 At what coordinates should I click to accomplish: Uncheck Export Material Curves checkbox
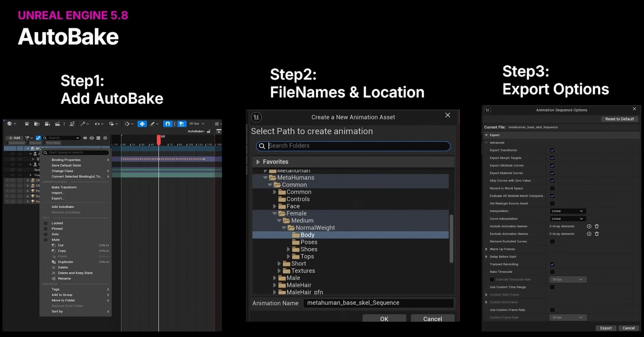pos(552,173)
